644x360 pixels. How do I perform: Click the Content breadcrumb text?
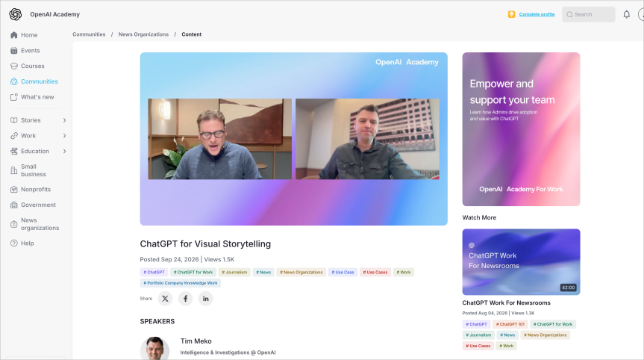coord(191,34)
